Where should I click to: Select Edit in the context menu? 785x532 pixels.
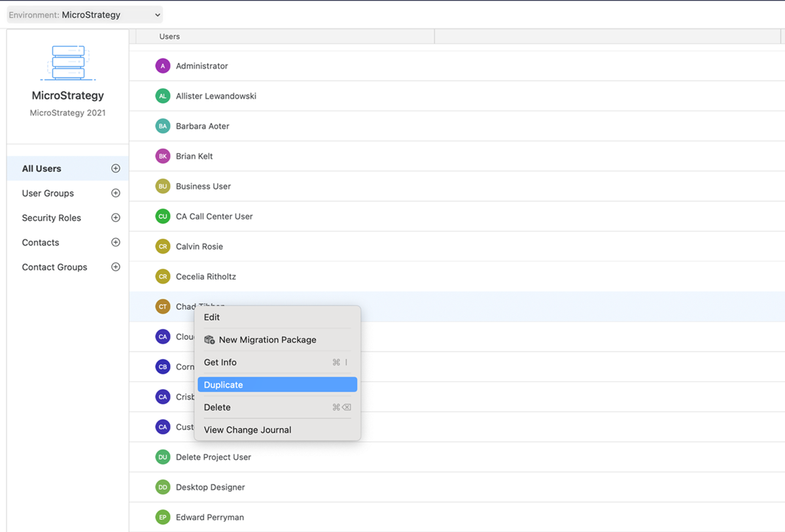tap(212, 318)
